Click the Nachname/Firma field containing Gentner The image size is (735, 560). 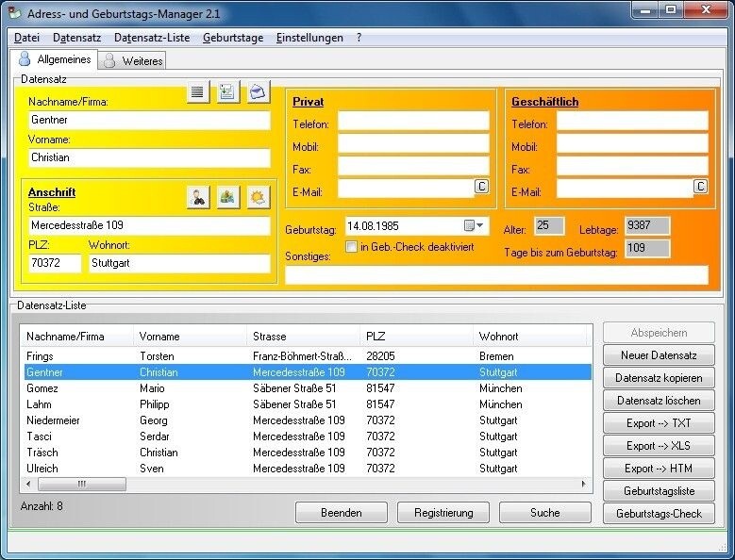pyautogui.click(x=149, y=121)
